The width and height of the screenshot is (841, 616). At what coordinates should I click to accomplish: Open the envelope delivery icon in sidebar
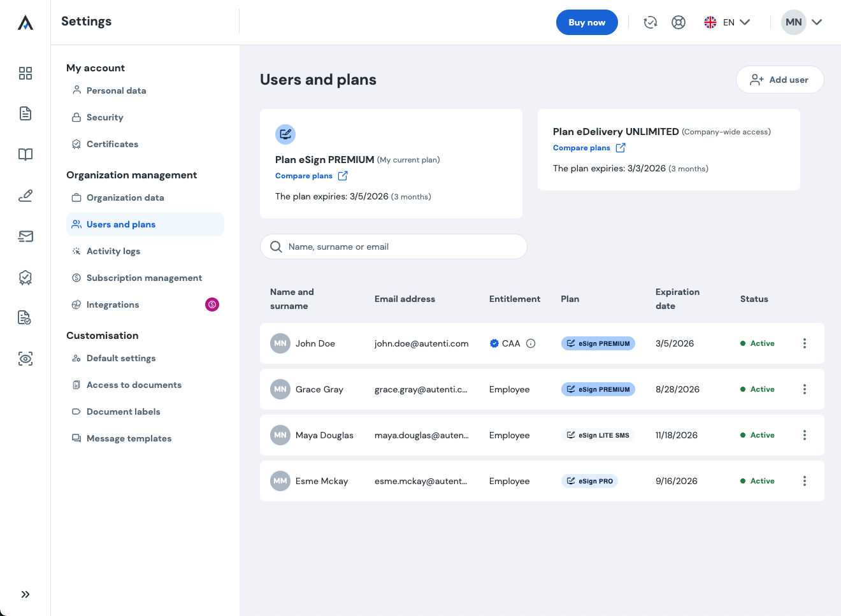pos(25,236)
